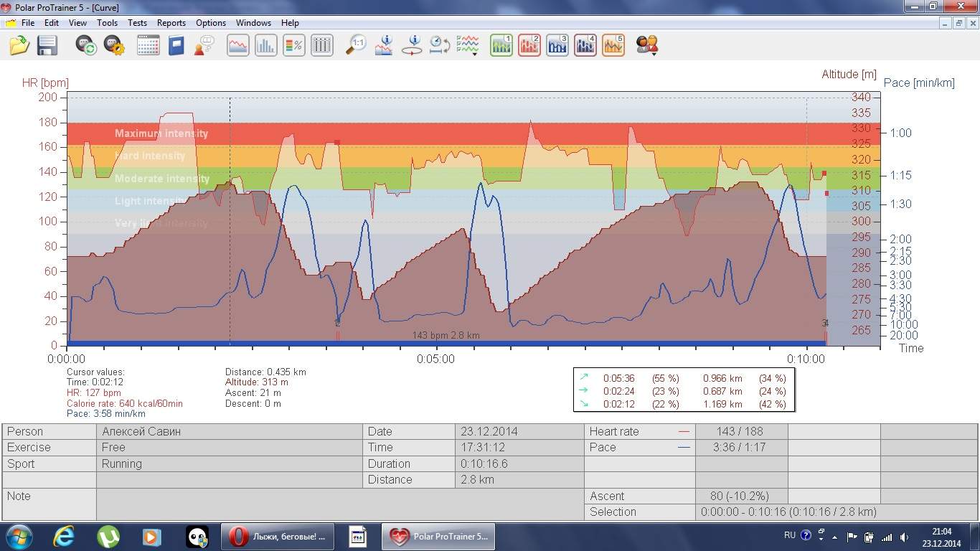980x551 pixels.
Task: Click the downhill row 0:02:12 in statistics box
Action: [684, 404]
